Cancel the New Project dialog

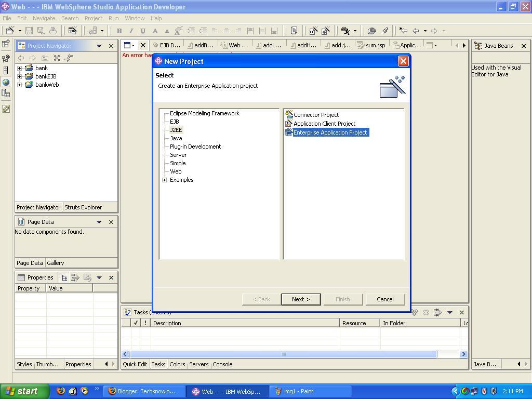tap(385, 299)
